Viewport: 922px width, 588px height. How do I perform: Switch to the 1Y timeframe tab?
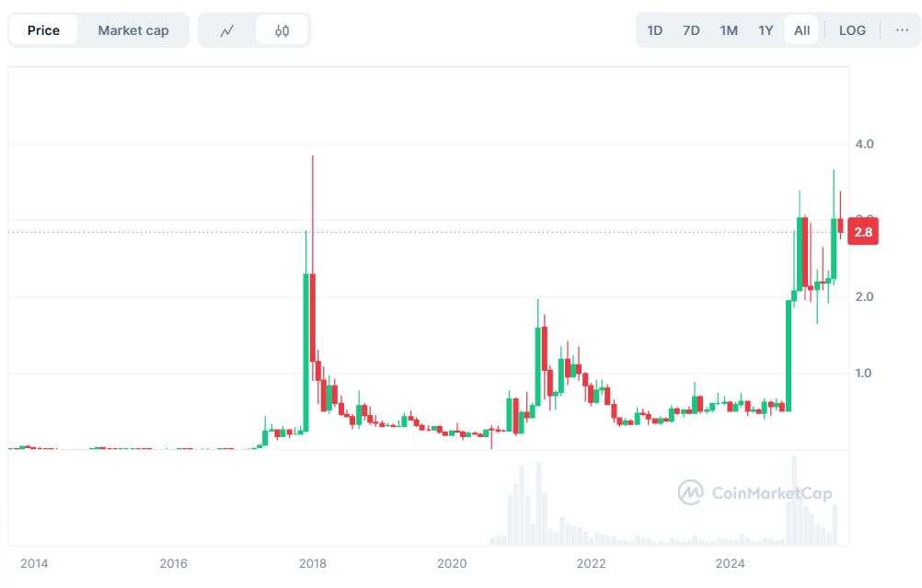pos(765,29)
